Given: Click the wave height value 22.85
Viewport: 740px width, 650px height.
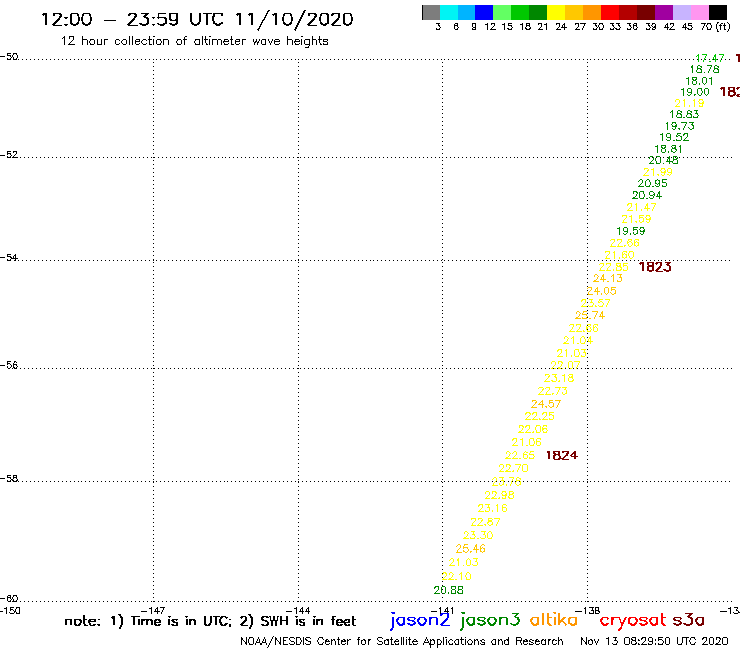Looking at the screenshot, I should tap(614, 267).
